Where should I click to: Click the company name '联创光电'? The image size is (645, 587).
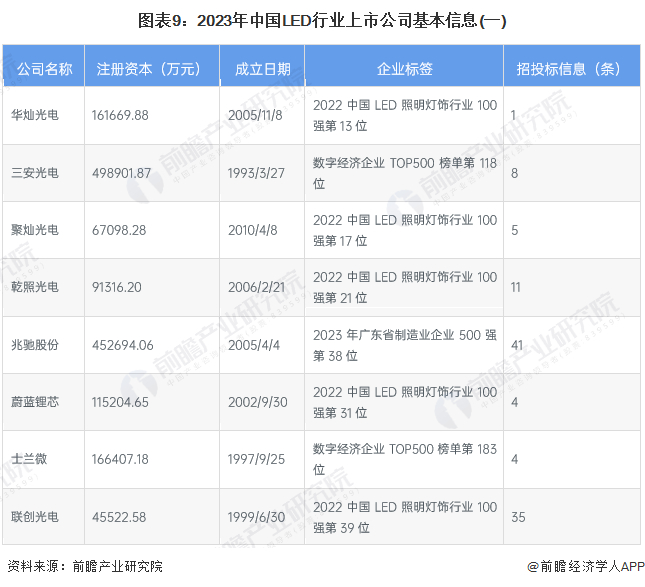35,517
